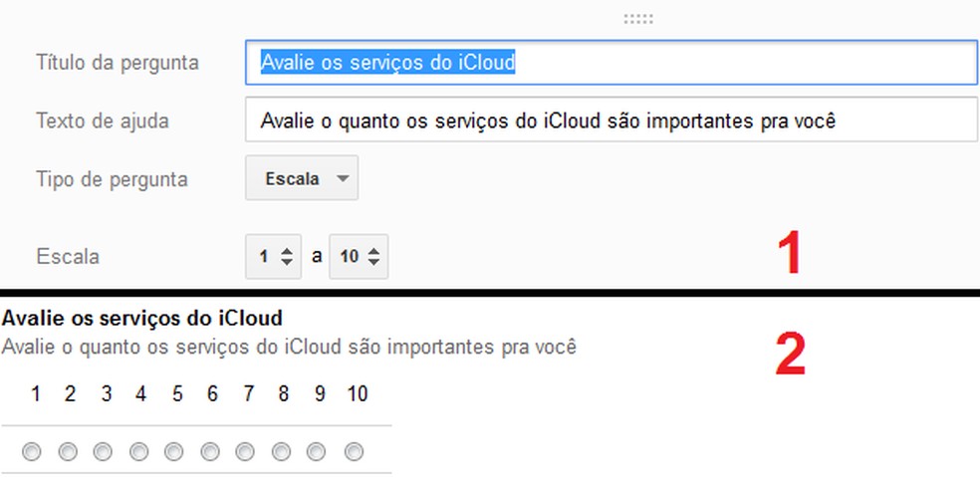Select radio button for rating 1
This screenshot has height=488, width=980.
pyautogui.click(x=33, y=452)
